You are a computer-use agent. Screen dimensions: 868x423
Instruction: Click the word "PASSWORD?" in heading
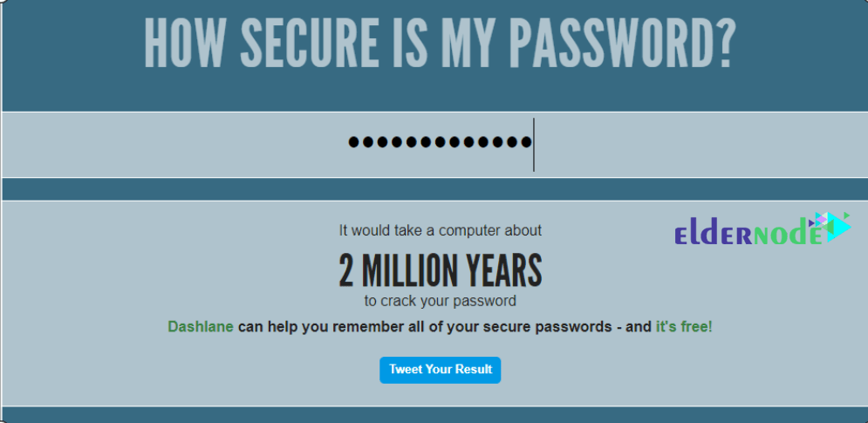click(x=622, y=44)
